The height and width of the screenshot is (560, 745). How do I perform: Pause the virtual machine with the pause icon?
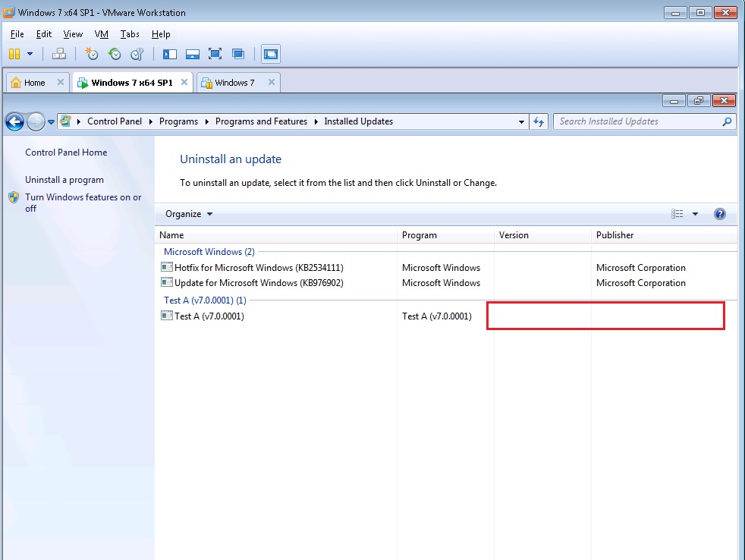[x=14, y=54]
